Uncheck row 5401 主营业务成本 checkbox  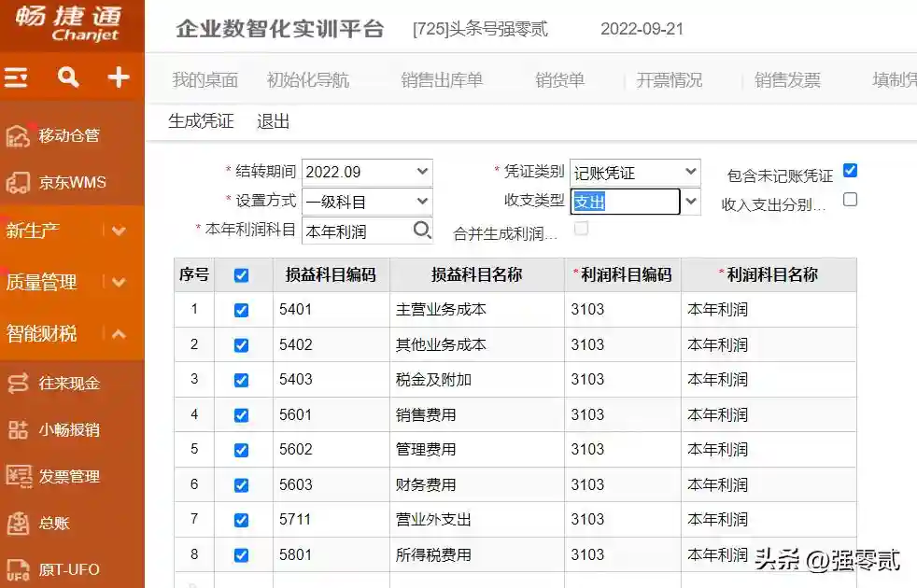pos(242,310)
